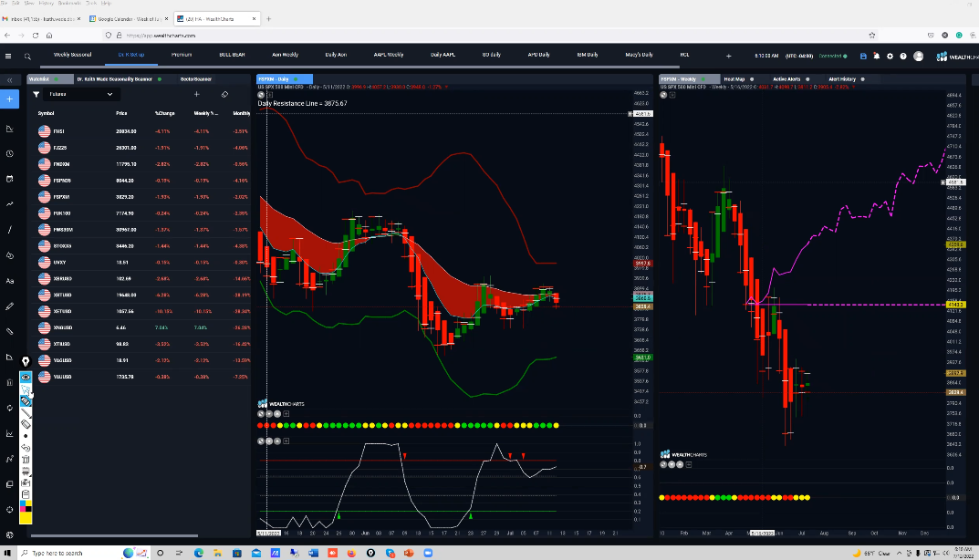Switch to the BULL BEAR workspace tab

(x=232, y=55)
